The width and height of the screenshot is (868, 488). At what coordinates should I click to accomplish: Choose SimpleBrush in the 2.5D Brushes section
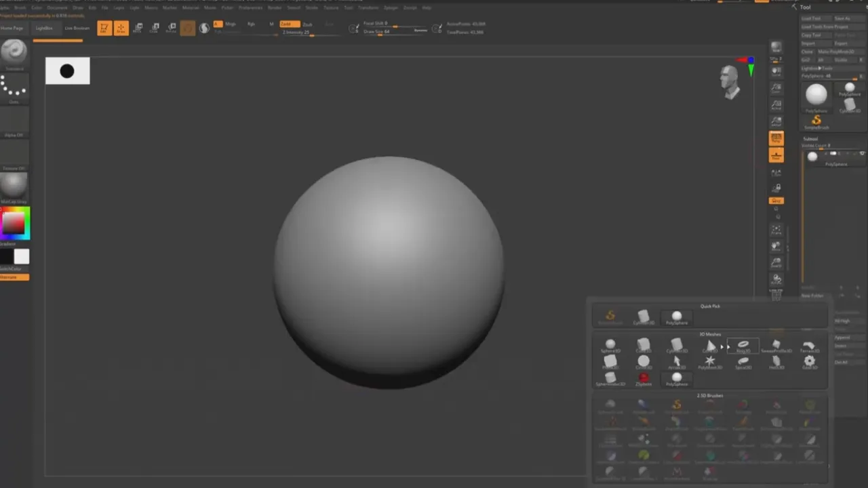[677, 406]
